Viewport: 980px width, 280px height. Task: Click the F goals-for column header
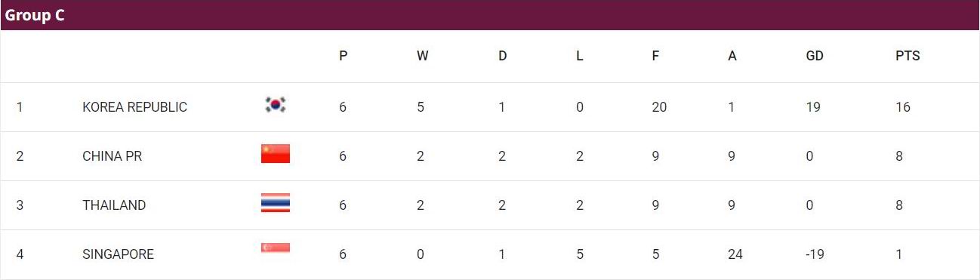[655, 56]
